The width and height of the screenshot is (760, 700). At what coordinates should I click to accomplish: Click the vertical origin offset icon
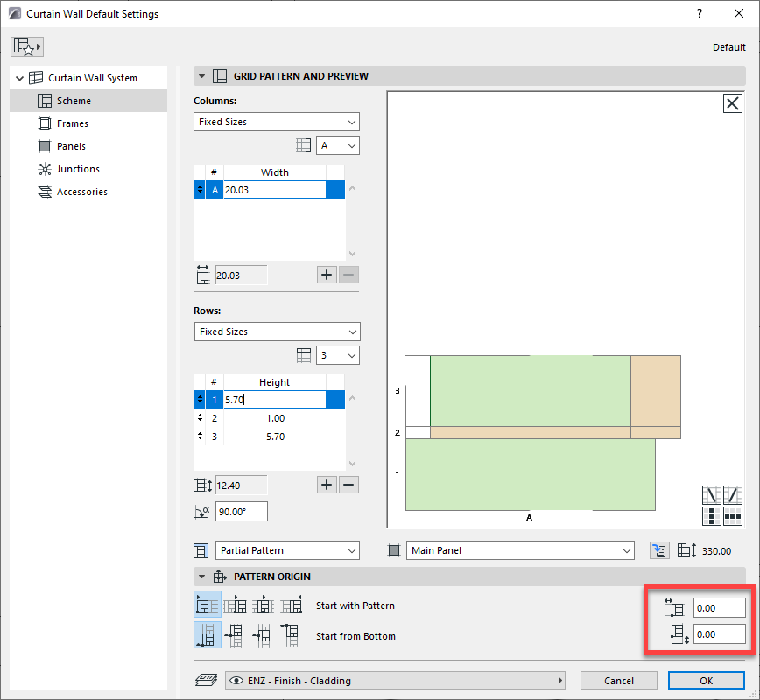679,634
